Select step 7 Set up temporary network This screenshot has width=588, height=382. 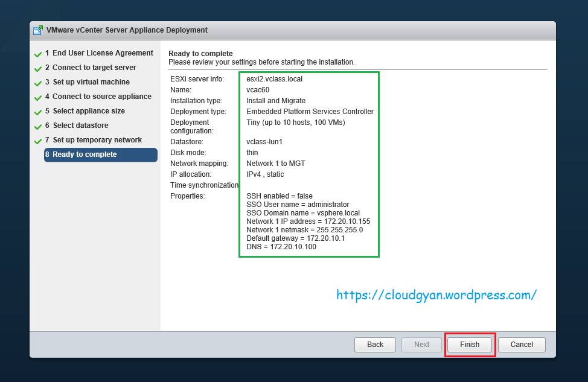97,140
